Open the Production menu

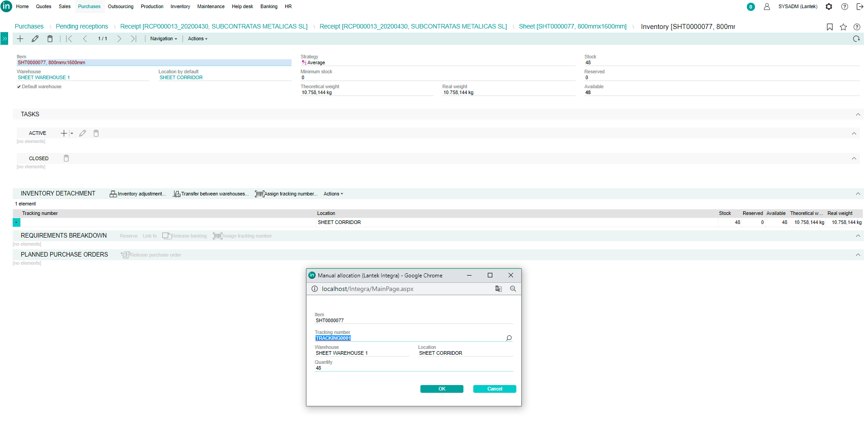pyautogui.click(x=152, y=7)
